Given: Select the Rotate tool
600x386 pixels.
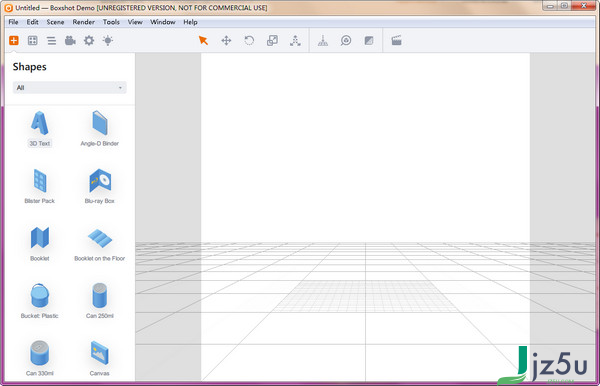Looking at the screenshot, I should click(249, 40).
